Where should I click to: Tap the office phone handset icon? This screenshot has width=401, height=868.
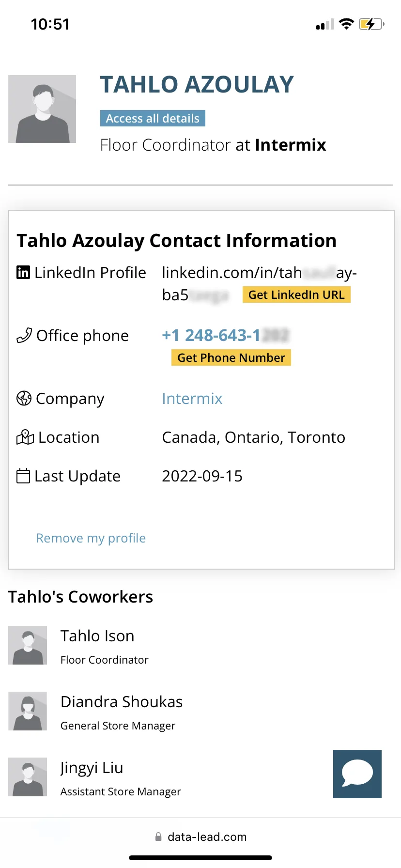click(x=24, y=335)
